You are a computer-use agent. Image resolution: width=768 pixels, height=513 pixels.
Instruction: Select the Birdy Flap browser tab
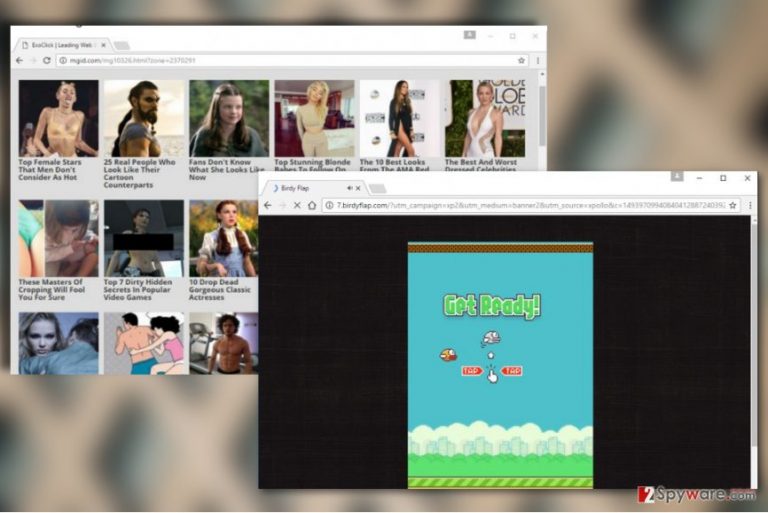pyautogui.click(x=315, y=188)
